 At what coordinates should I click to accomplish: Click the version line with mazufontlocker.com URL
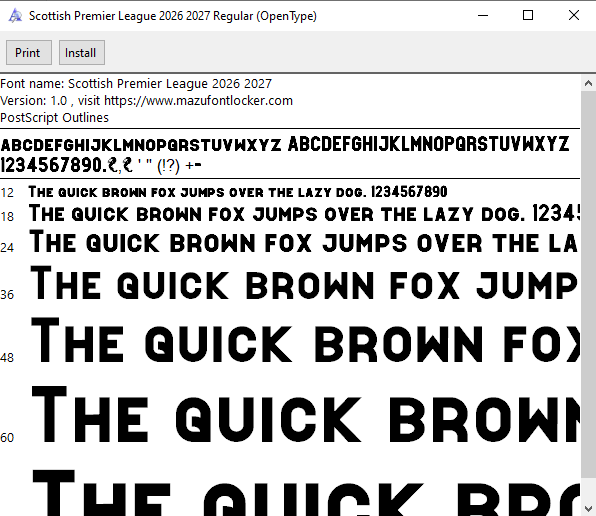click(146, 101)
